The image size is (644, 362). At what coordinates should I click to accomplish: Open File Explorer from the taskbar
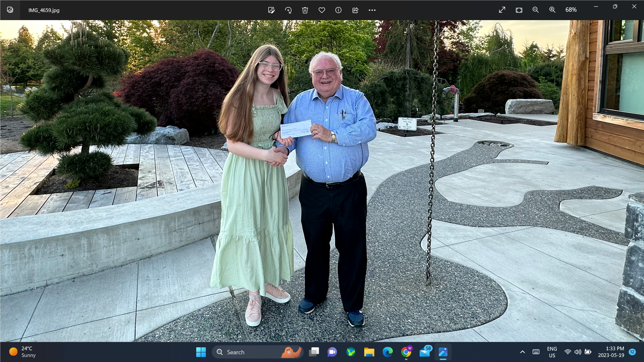(x=369, y=352)
